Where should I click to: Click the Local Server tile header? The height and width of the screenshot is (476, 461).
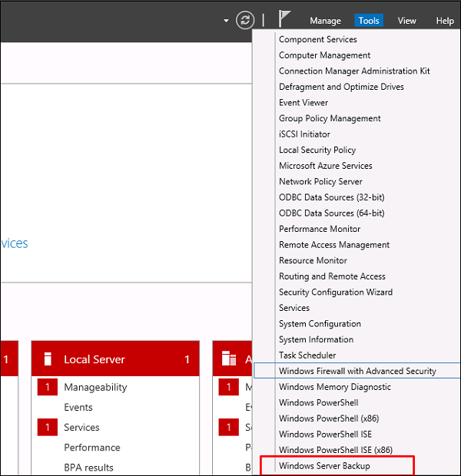point(115,359)
